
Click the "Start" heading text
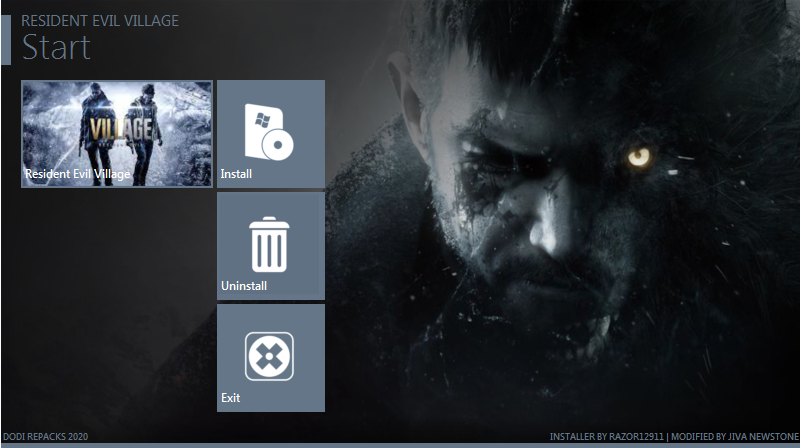pyautogui.click(x=56, y=47)
